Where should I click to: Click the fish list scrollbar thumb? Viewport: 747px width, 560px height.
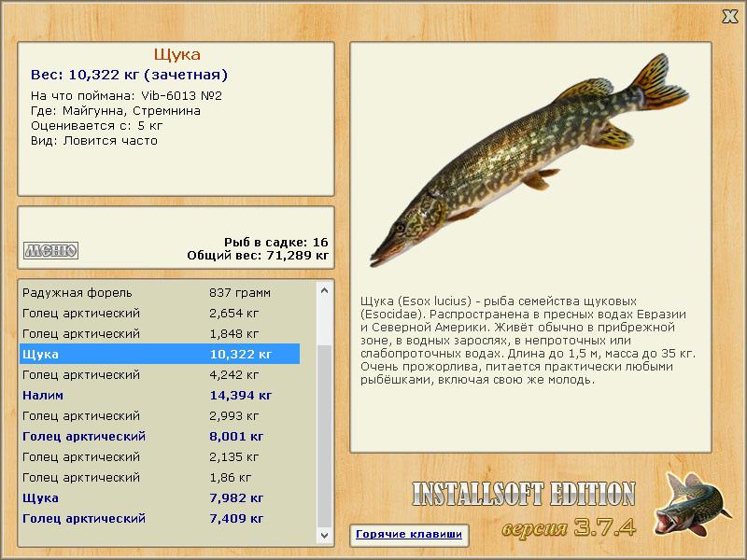pyautogui.click(x=324, y=436)
